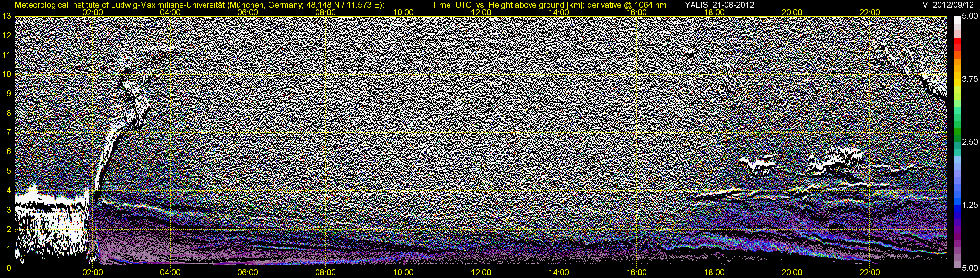980x278 pixels.
Task: Click the 5.00 value at the colorbar bottom
Action: pos(970,269)
